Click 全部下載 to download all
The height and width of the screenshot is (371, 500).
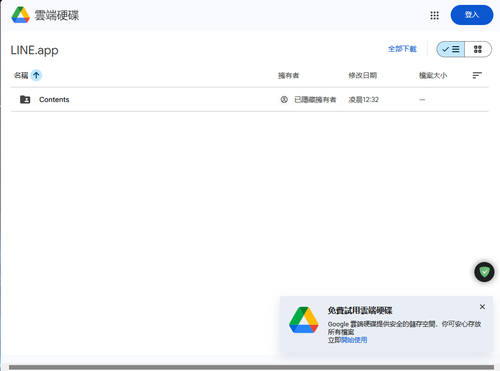402,49
